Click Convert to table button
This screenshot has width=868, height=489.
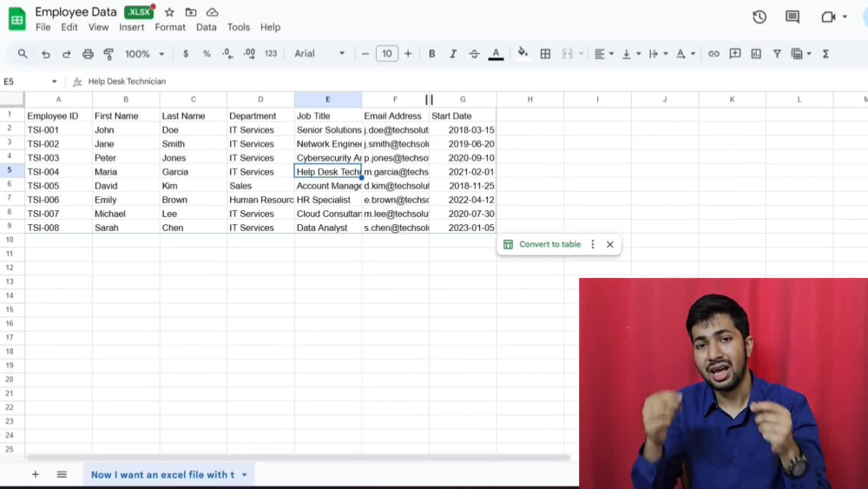point(543,244)
